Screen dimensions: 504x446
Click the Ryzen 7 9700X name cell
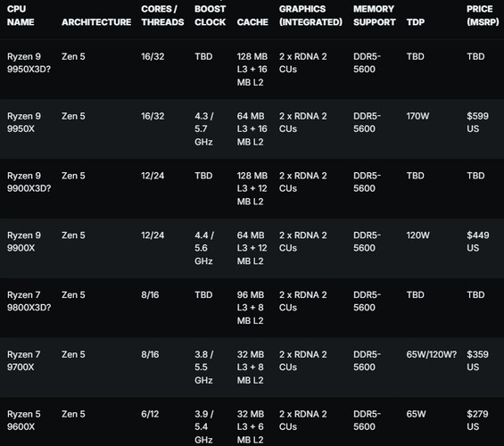(23, 361)
